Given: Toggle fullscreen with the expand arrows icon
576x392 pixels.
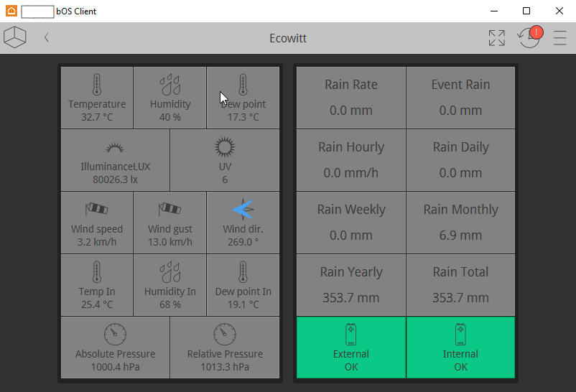Looking at the screenshot, I should pyautogui.click(x=496, y=38).
